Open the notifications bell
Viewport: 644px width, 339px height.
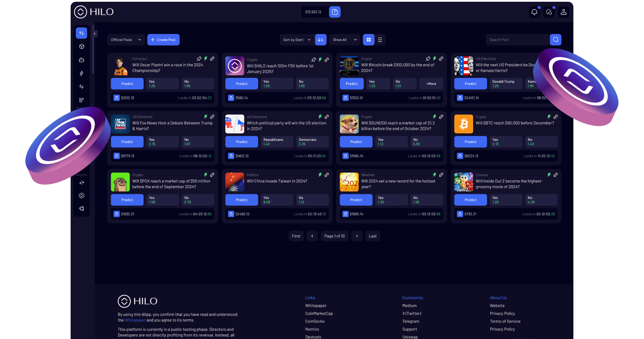pos(534,12)
